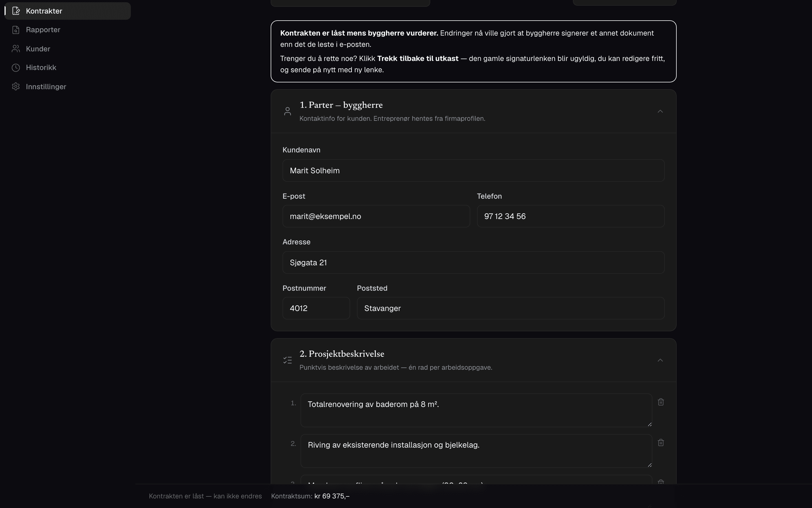Click the bold 'Trekk tilbake til utkast' text
812x508 pixels.
[x=418, y=58]
